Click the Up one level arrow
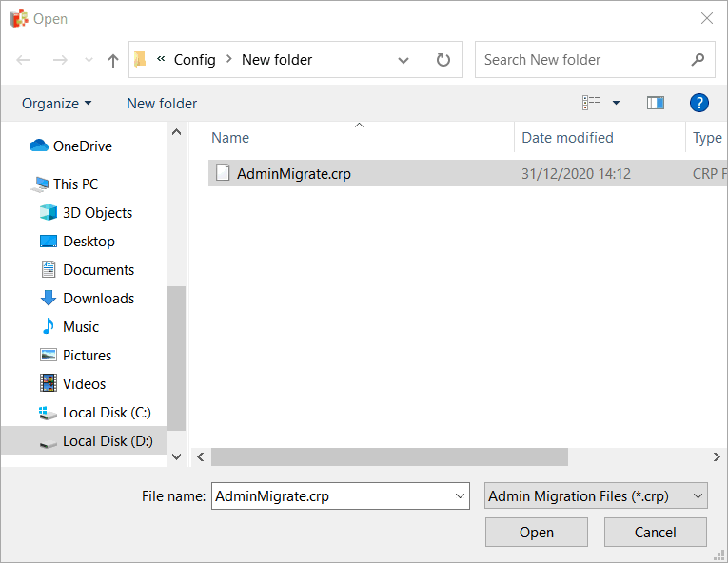Viewport: 728px width, 563px height. 113,60
